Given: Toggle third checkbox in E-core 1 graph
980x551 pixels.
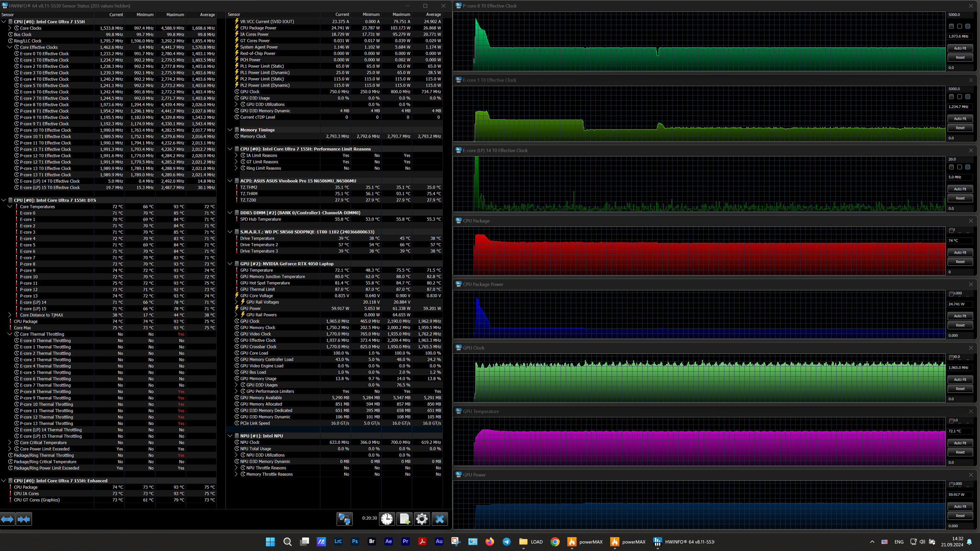Looking at the screenshot, I should pos(968,97).
